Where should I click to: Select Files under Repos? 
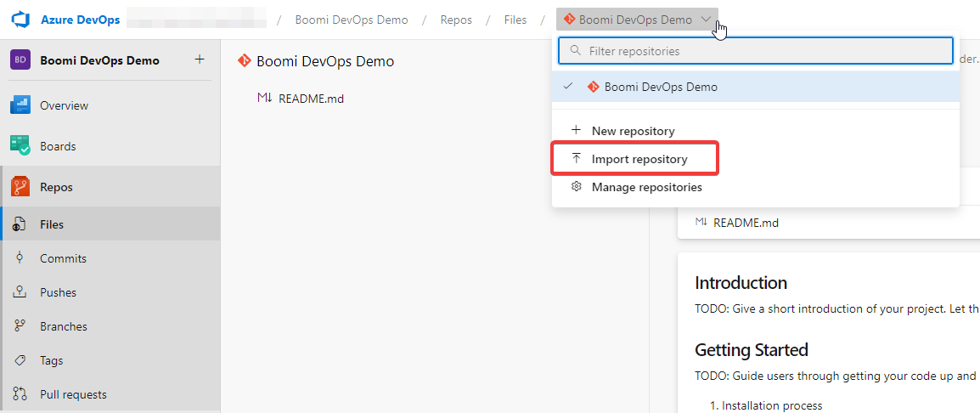(110, 224)
